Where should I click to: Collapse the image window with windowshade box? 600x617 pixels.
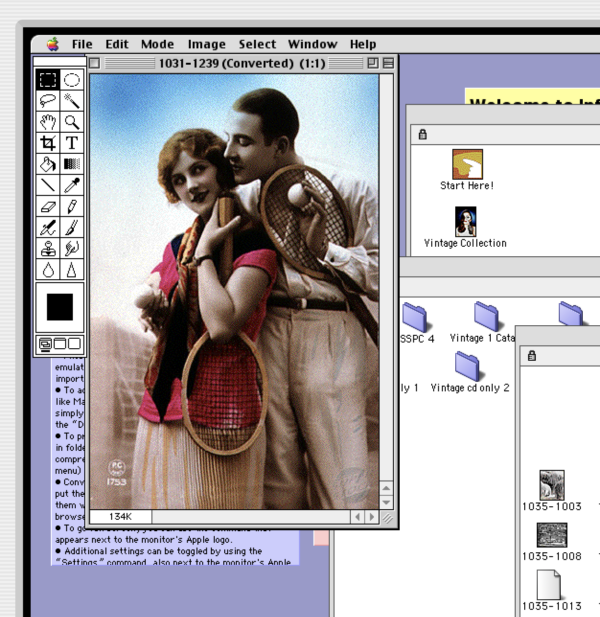[388, 63]
